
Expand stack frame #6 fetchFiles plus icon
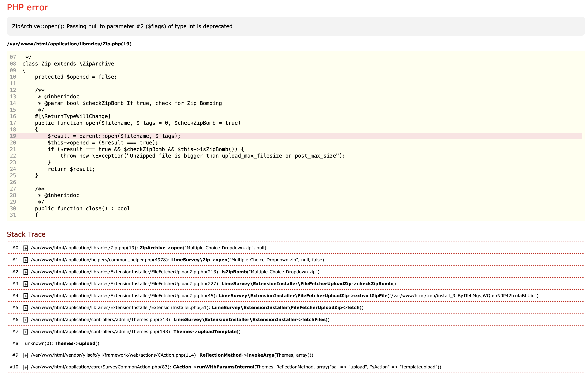pyautogui.click(x=25, y=320)
